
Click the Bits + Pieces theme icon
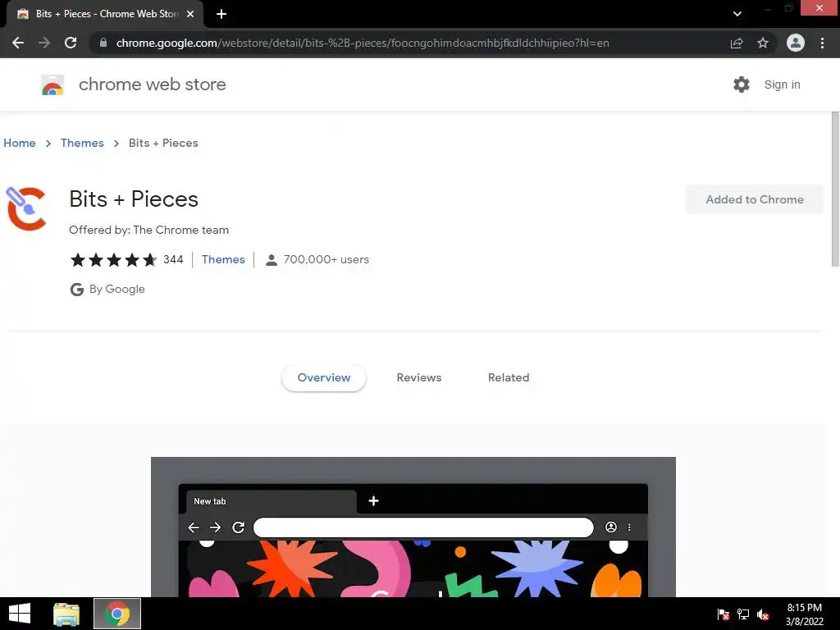click(25, 208)
